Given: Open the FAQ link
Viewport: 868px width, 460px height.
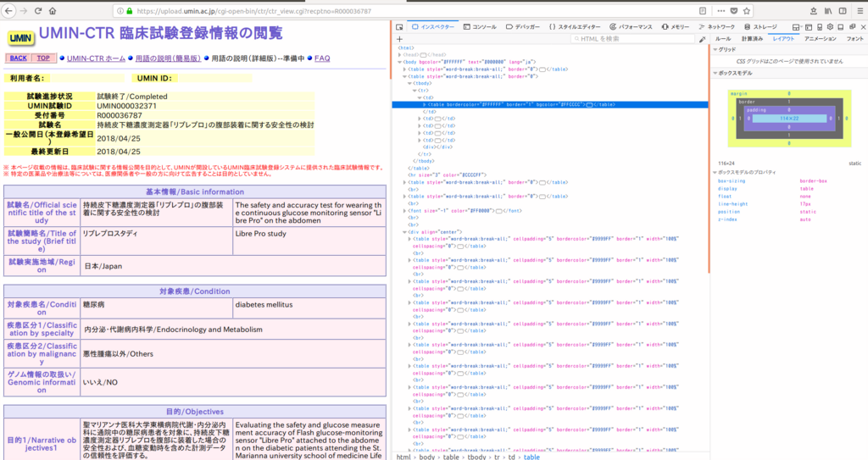Looking at the screenshot, I should [322, 58].
